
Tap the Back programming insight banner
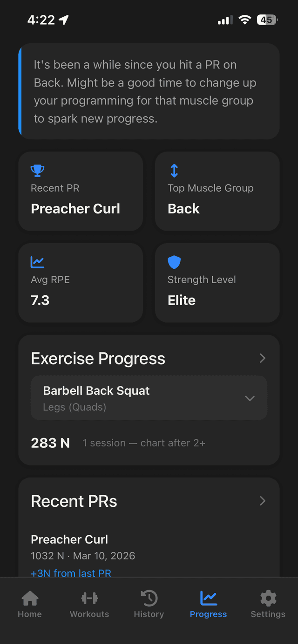tap(149, 91)
